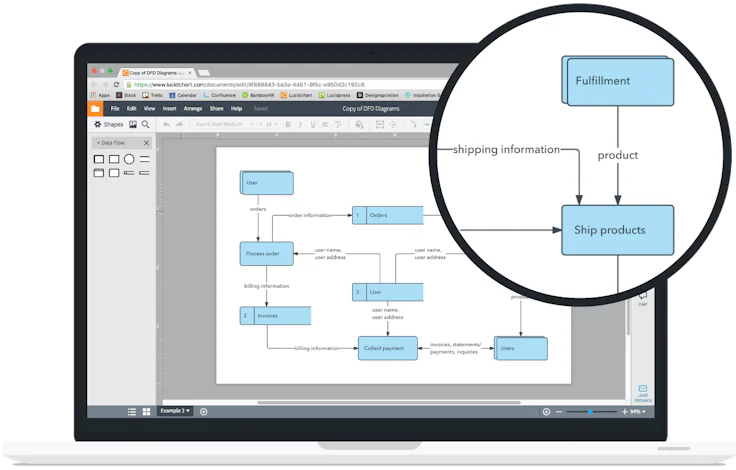736x470 pixels.
Task: Open a new browser tab
Action: [204, 73]
